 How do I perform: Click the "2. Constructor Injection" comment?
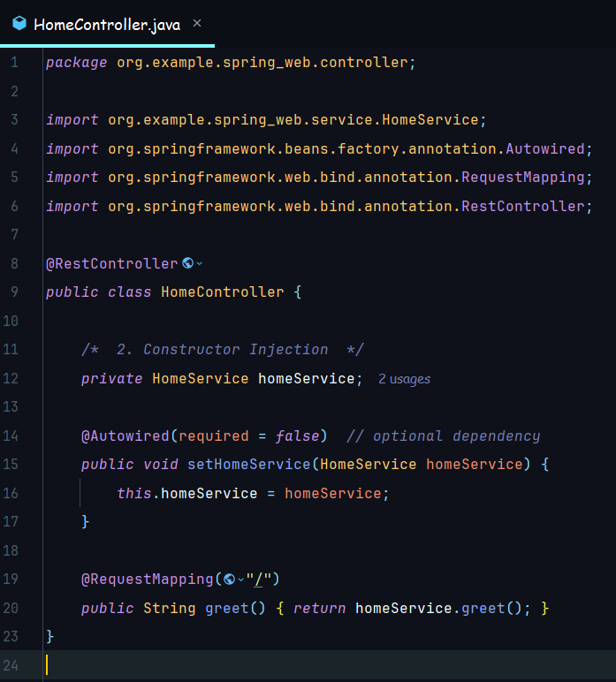point(223,349)
